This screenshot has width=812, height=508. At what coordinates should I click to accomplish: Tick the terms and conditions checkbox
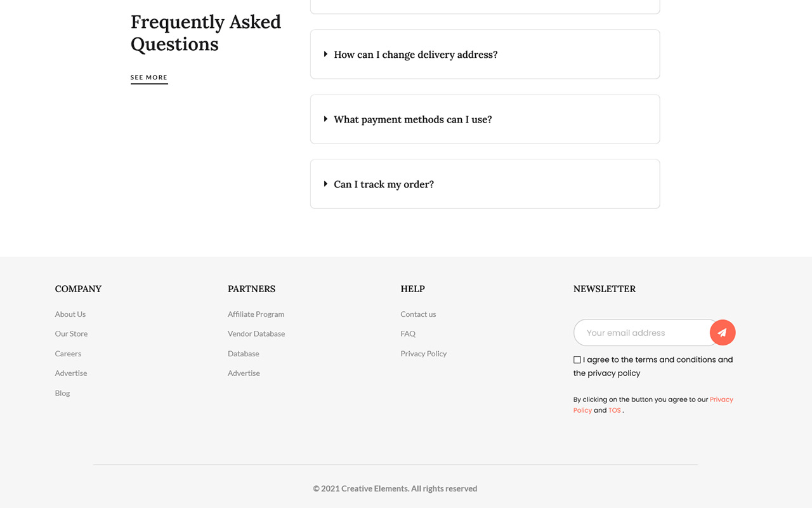[577, 360]
